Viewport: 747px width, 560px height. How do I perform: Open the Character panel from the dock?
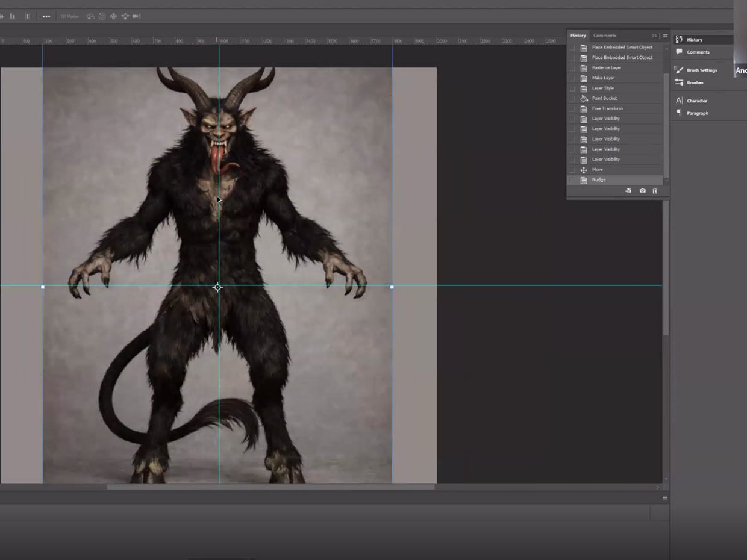[696, 101]
